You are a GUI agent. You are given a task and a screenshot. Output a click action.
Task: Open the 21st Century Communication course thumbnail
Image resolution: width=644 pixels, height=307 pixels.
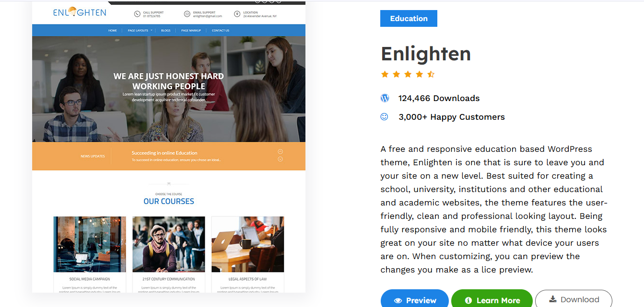coord(169,244)
